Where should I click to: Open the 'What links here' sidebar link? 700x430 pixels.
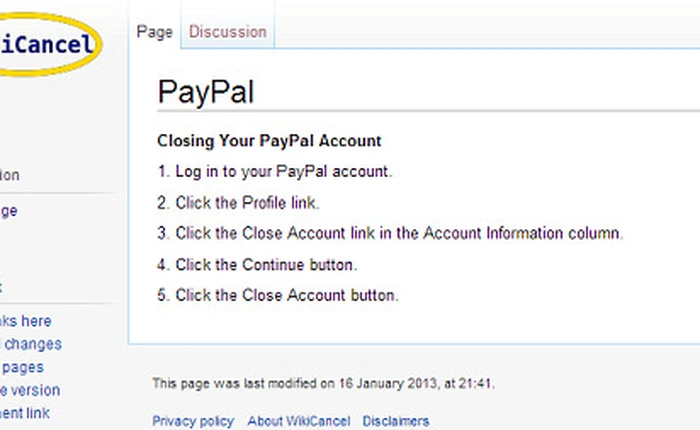coord(26,321)
